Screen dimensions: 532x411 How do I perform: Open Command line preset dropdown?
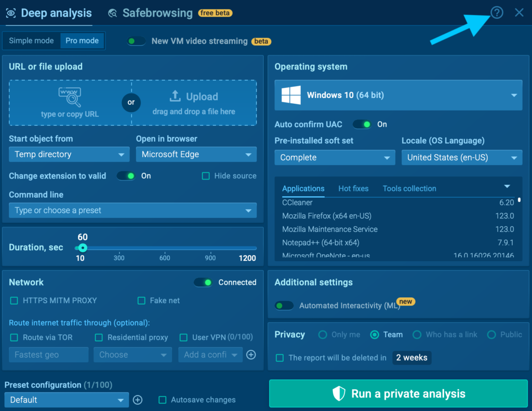132,210
